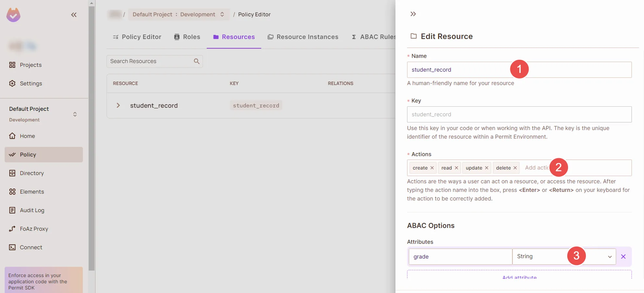644x293 pixels.
Task: Open Elements section in sidebar
Action: tap(32, 192)
